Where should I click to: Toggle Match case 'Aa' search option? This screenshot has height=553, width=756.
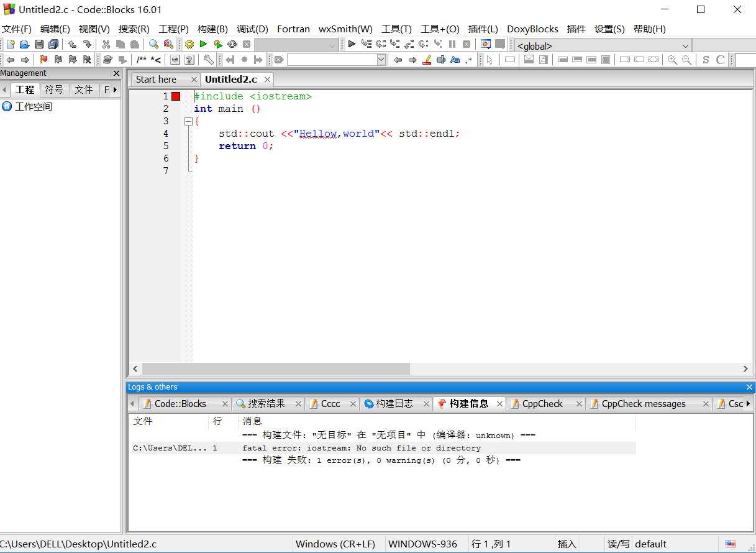click(x=455, y=60)
